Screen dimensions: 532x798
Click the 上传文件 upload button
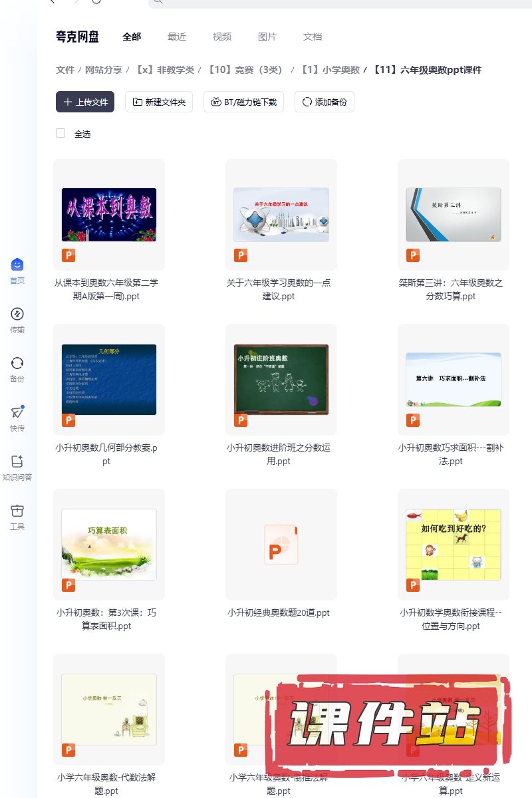click(x=85, y=102)
